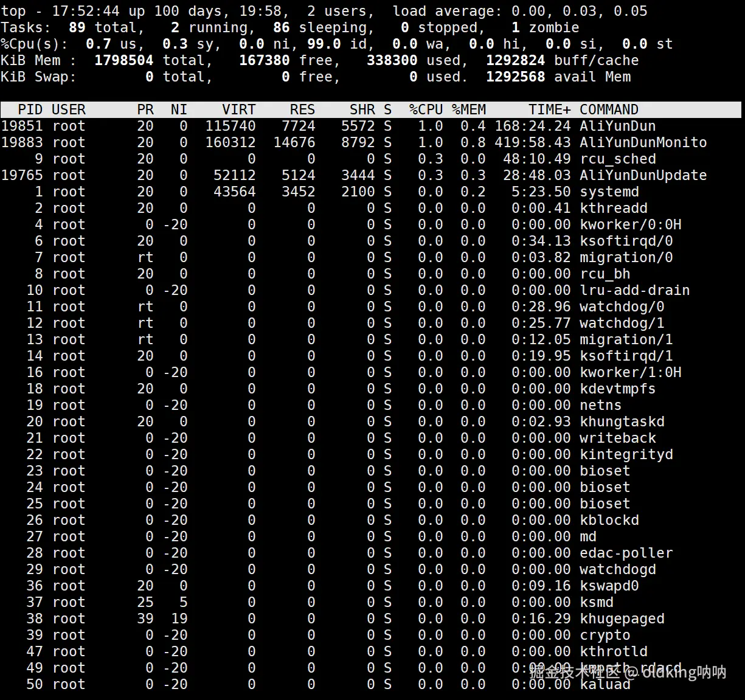
Task: Click the writeback command text
Action: tap(617, 438)
